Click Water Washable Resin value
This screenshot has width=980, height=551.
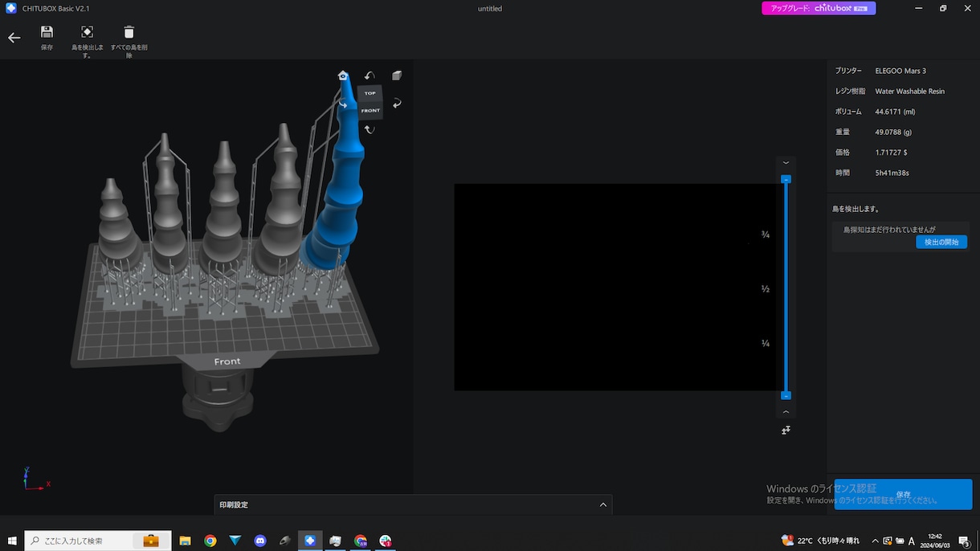909,92
